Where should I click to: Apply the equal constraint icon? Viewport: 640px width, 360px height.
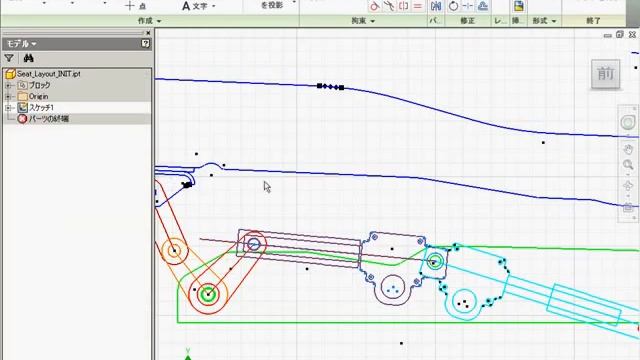pyautogui.click(x=418, y=6)
